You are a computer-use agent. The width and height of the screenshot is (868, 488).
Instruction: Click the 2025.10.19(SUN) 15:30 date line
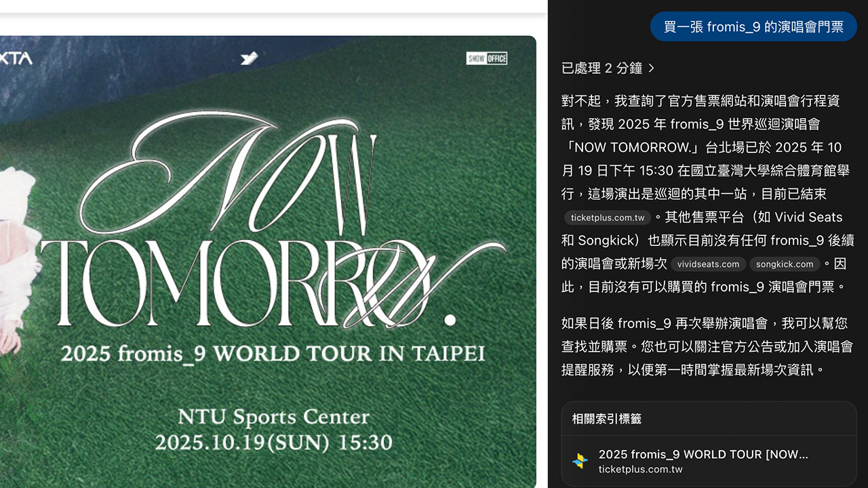(273, 443)
